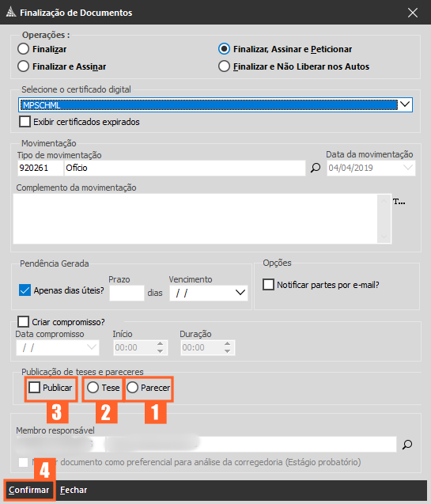
Task: Increase the Duração time spinner
Action: pos(228,344)
